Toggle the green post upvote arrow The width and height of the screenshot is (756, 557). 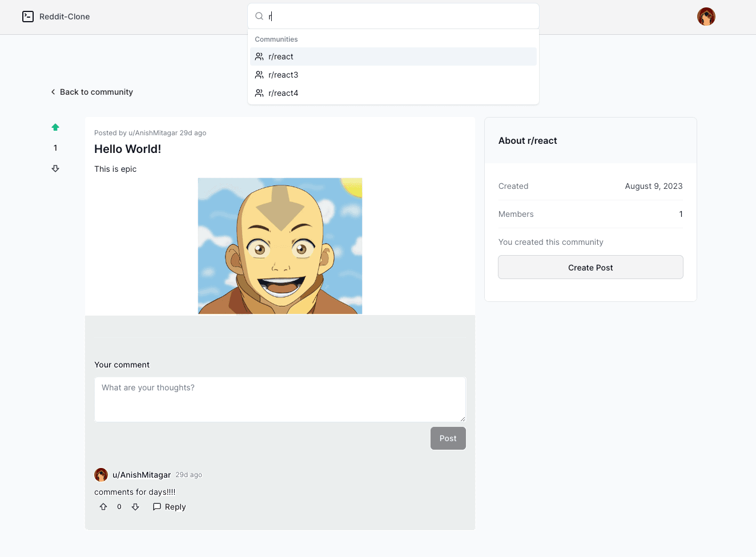tap(55, 127)
